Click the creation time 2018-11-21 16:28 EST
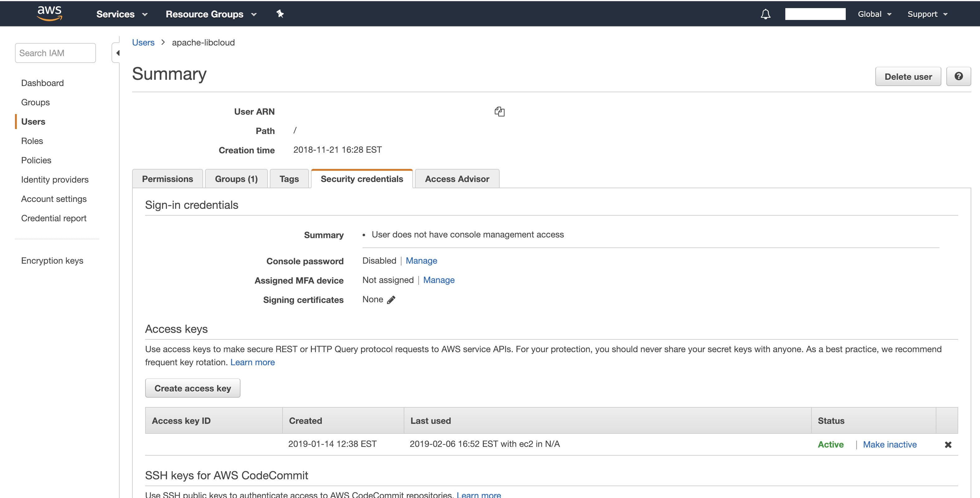The image size is (980, 498). [x=337, y=150]
